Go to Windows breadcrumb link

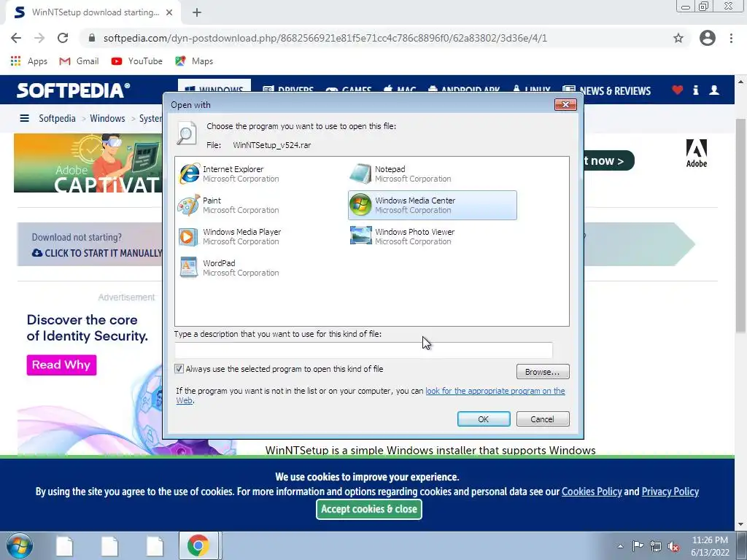[x=108, y=118]
